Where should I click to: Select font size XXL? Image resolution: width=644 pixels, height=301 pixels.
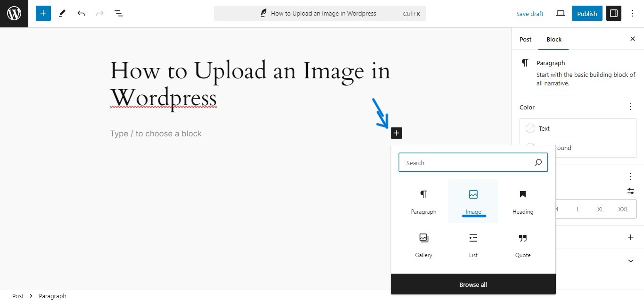pyautogui.click(x=623, y=209)
